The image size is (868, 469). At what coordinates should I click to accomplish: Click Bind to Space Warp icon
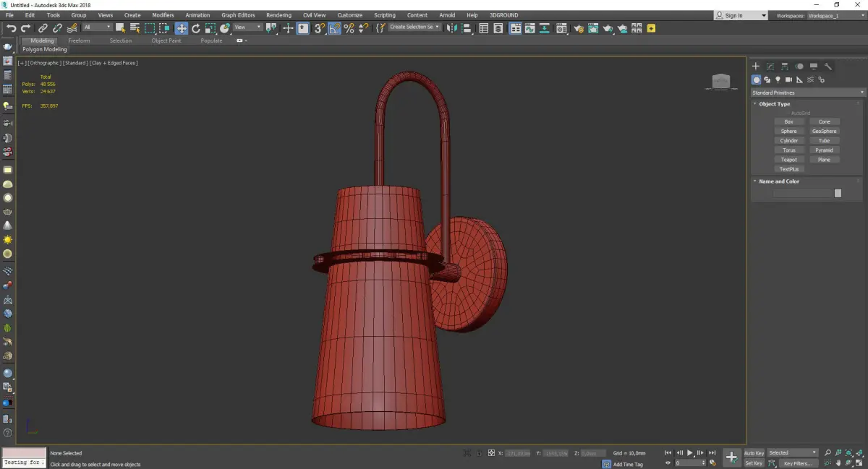click(72, 28)
